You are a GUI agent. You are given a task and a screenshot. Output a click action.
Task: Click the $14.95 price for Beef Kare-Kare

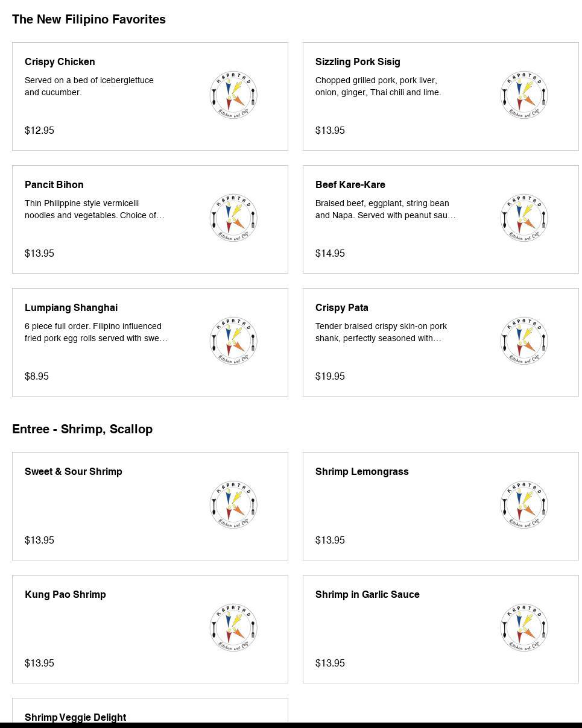pos(330,254)
